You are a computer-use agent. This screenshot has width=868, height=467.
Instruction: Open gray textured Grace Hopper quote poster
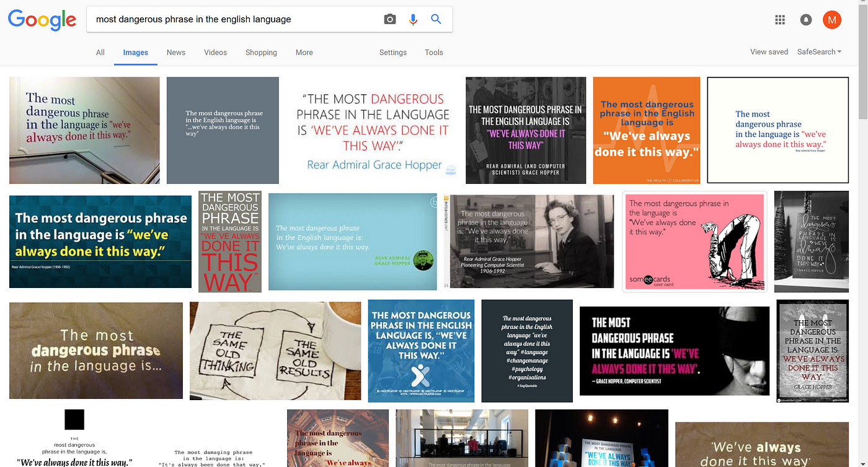(813, 351)
